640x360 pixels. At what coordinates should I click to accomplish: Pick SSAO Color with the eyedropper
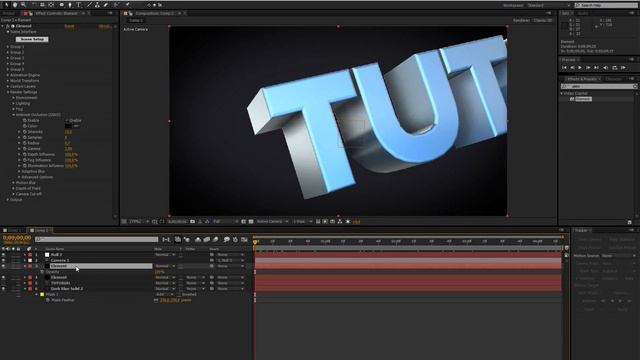pos(76,126)
